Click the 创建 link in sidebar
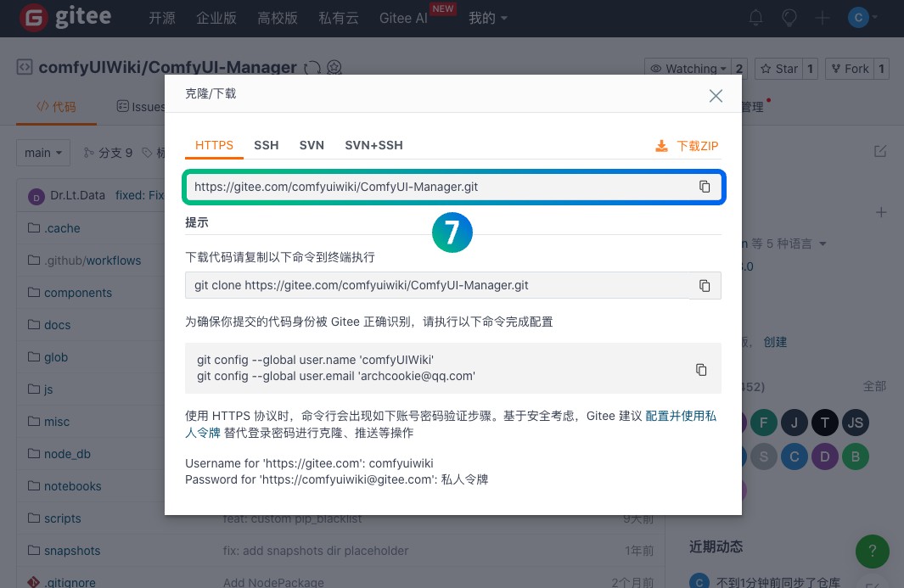The width and height of the screenshot is (904, 588). pyautogui.click(x=775, y=342)
